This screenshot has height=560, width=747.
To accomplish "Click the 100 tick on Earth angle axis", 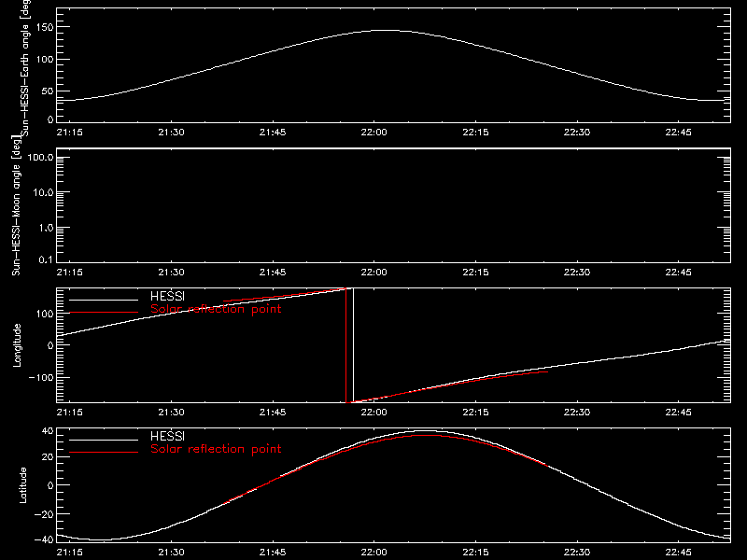I will coord(45,60).
